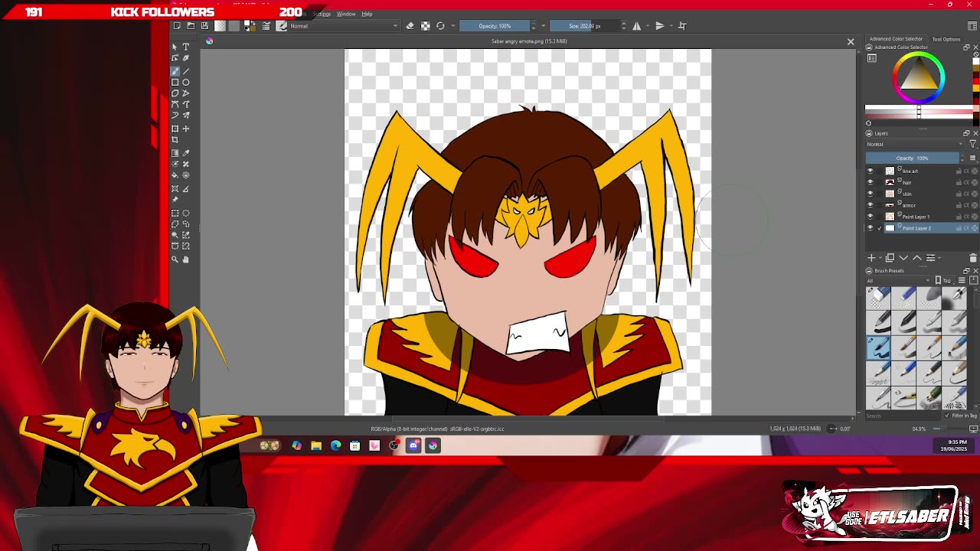Open an existing file from toolbar

pyautogui.click(x=191, y=26)
